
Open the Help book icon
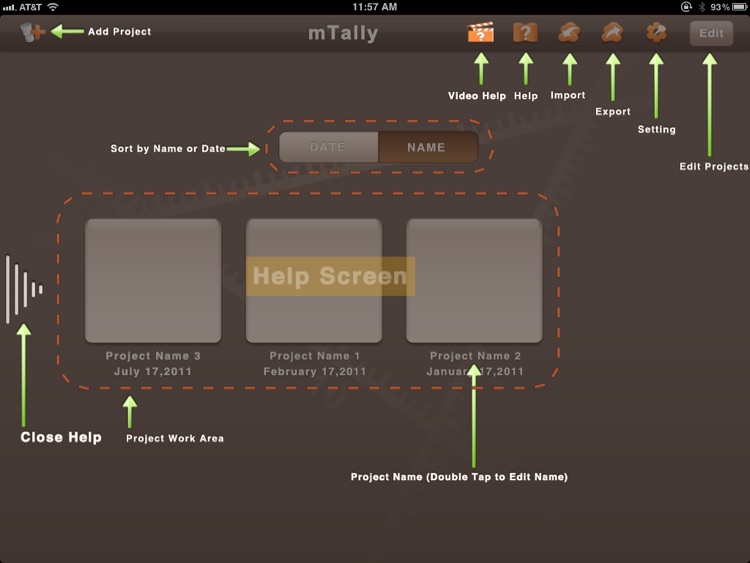point(525,33)
